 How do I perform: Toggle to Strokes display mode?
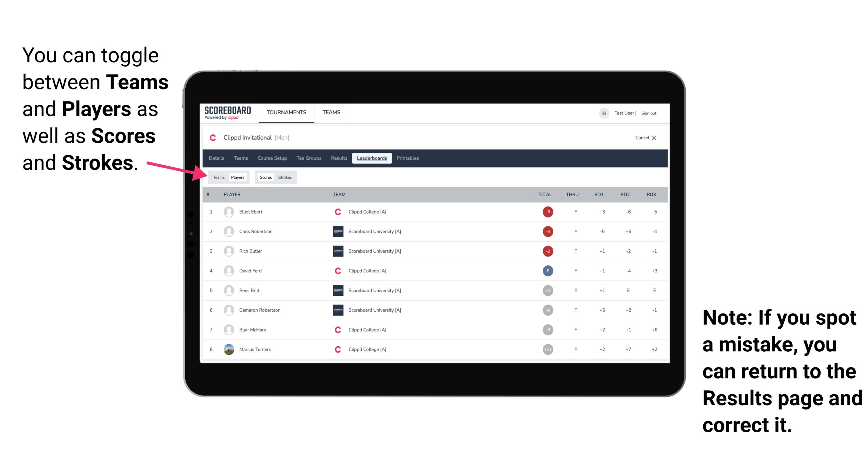[286, 177]
